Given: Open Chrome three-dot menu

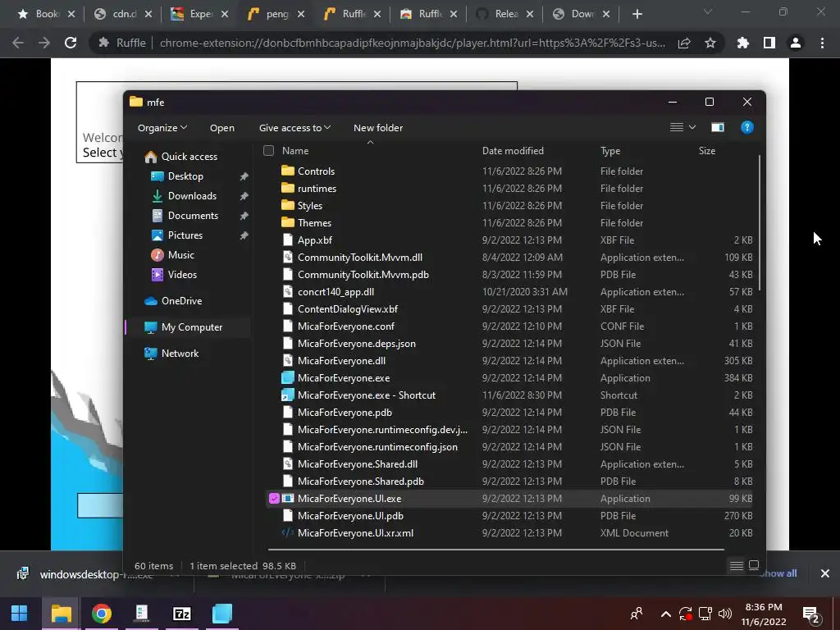Looking at the screenshot, I should click(822, 43).
